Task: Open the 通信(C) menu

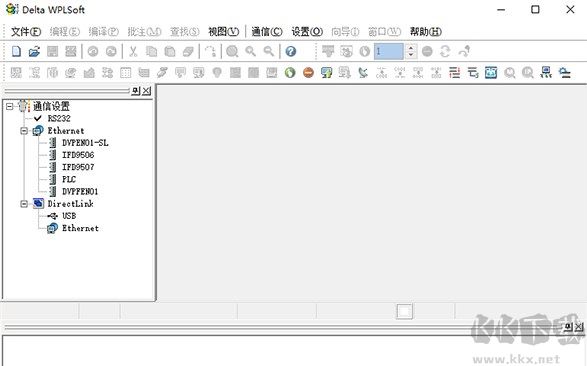Action: 267,32
